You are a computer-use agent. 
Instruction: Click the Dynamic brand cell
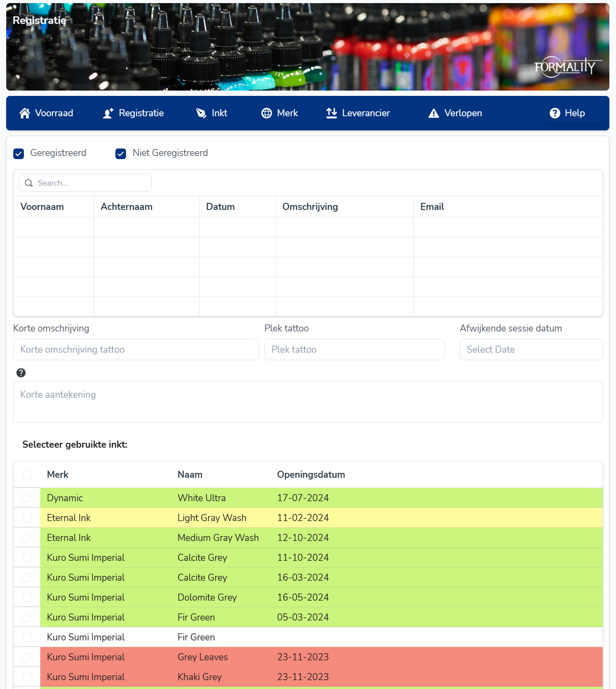65,498
